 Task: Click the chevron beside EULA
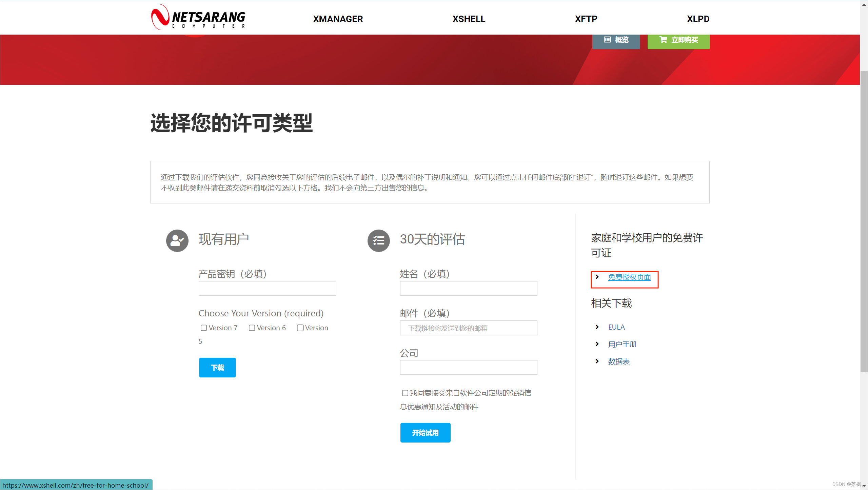pyautogui.click(x=597, y=327)
